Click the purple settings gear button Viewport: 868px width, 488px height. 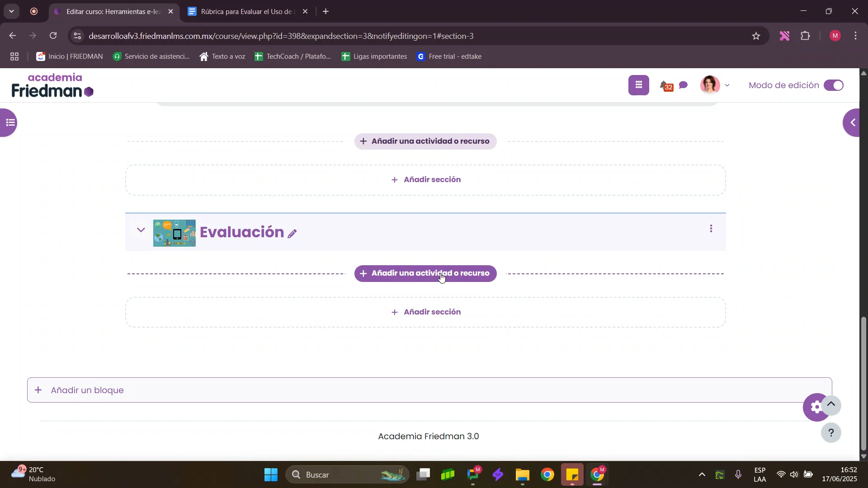816,407
